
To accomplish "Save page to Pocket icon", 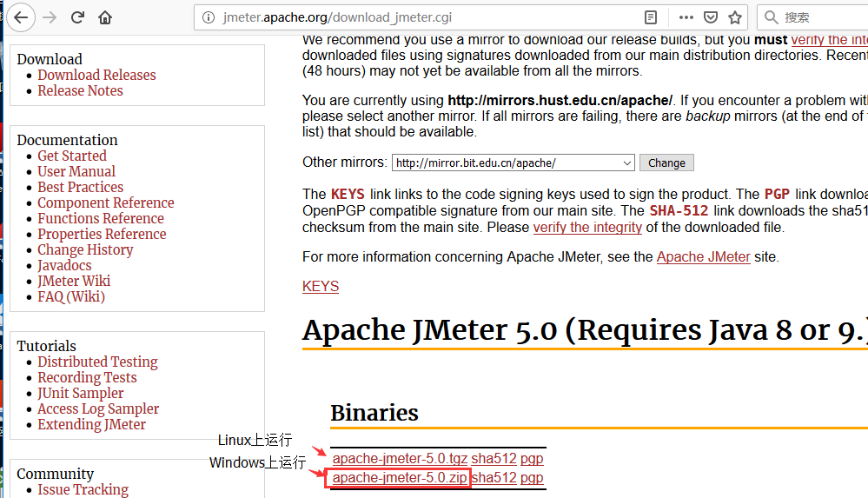I will click(x=711, y=17).
